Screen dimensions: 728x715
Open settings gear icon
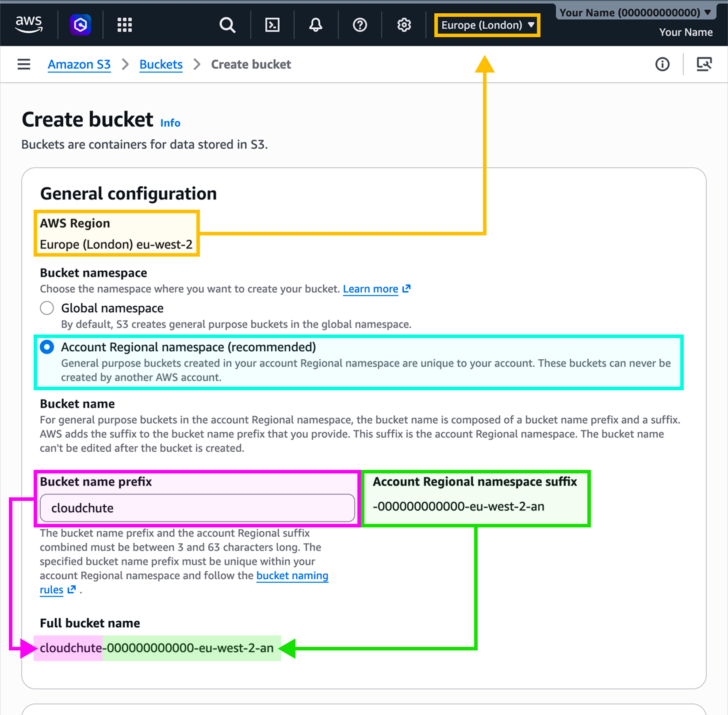click(404, 25)
